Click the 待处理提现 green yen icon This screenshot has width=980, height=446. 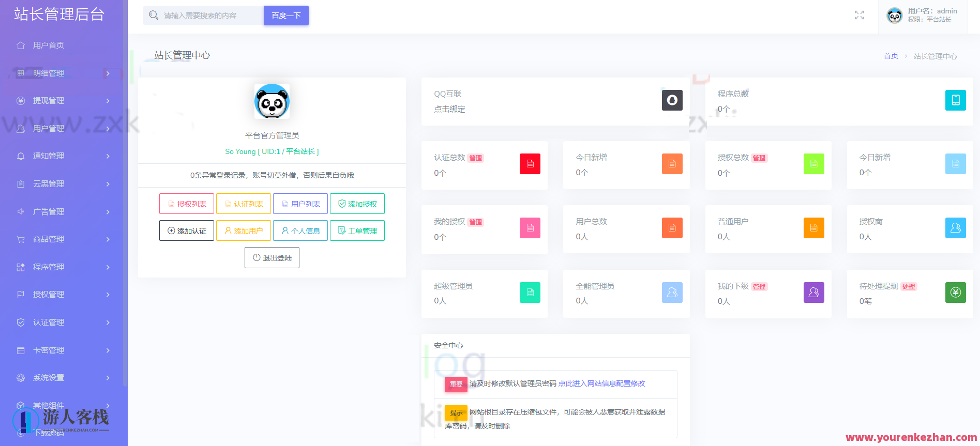[955, 293]
